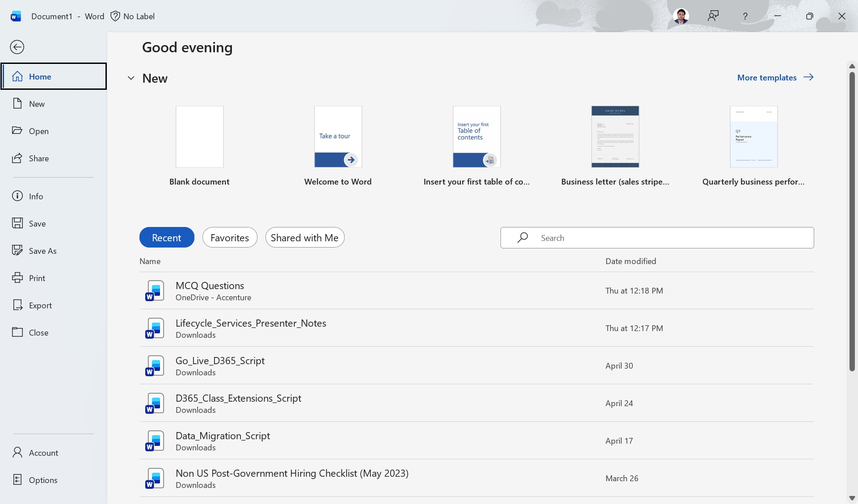The width and height of the screenshot is (858, 504).
Task: Open Print in the sidebar
Action: point(54,278)
